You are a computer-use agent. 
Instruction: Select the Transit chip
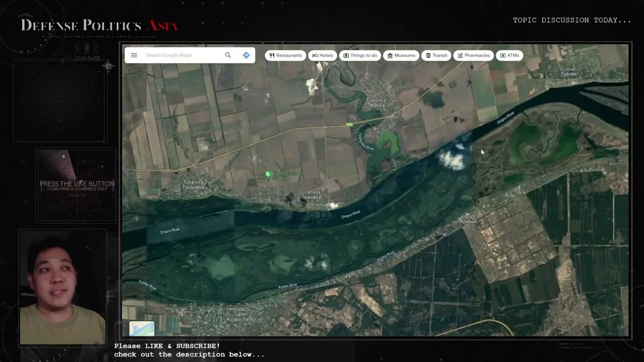(x=436, y=55)
